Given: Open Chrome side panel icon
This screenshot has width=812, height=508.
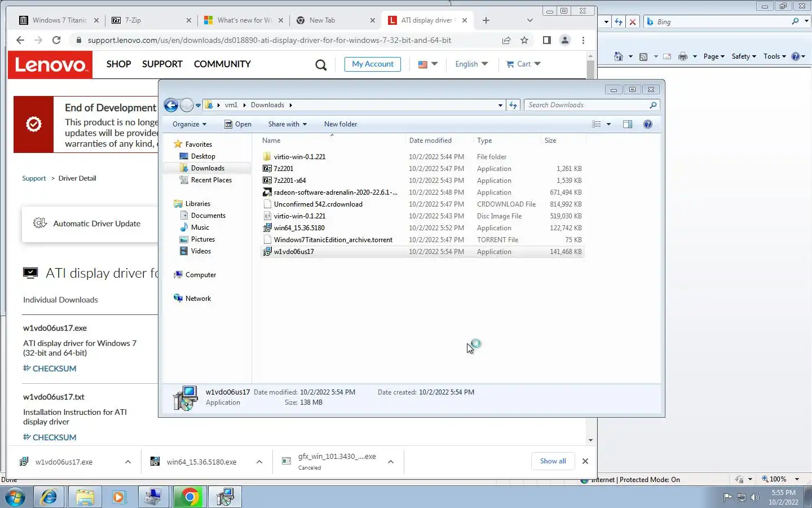Looking at the screenshot, I should 546,40.
